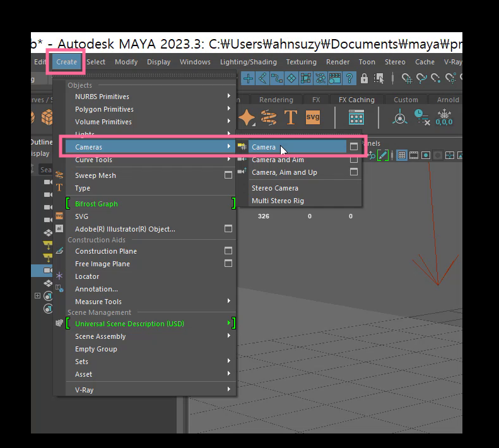
Task: Open the Sweep Mesh option box
Action: pyautogui.click(x=228, y=175)
